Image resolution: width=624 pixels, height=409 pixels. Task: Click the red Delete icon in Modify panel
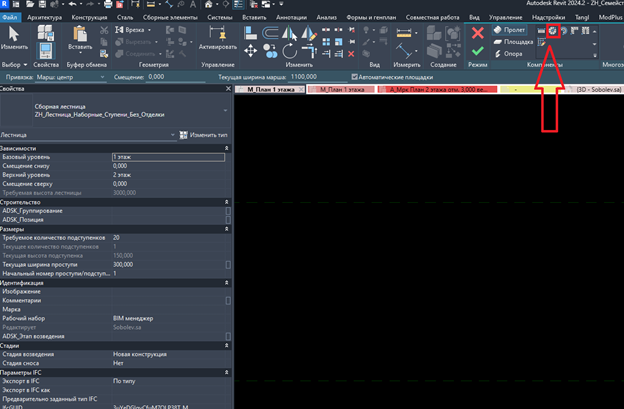[x=351, y=54]
